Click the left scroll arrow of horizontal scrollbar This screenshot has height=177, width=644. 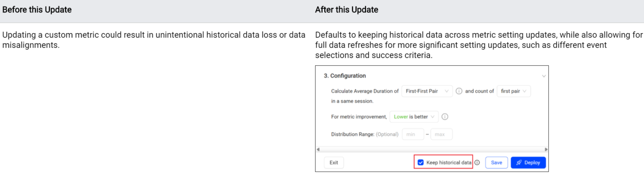coord(318,149)
